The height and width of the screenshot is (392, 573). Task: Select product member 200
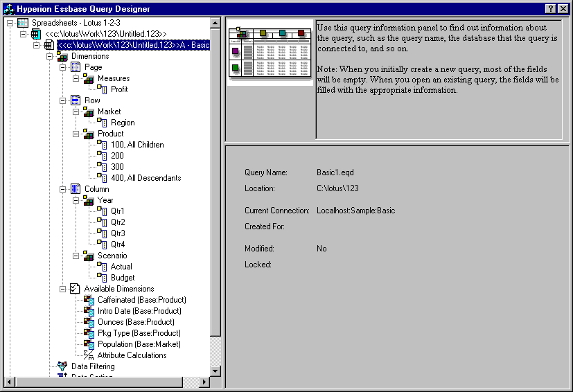click(117, 156)
